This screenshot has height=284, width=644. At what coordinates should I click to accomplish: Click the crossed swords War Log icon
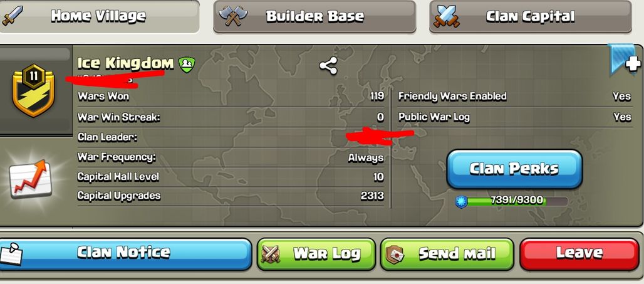coord(271,253)
